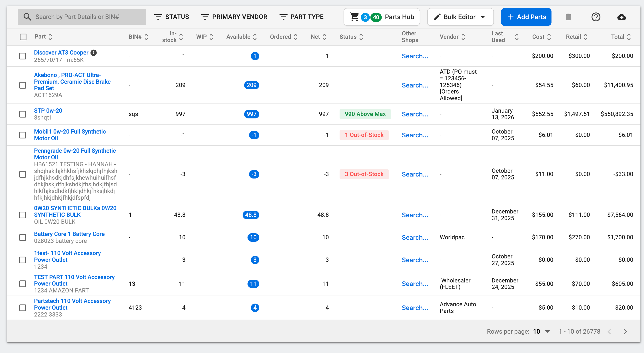Click the PRIMARY VENDOR filter icon
The height and width of the screenshot is (353, 644).
tap(205, 16)
